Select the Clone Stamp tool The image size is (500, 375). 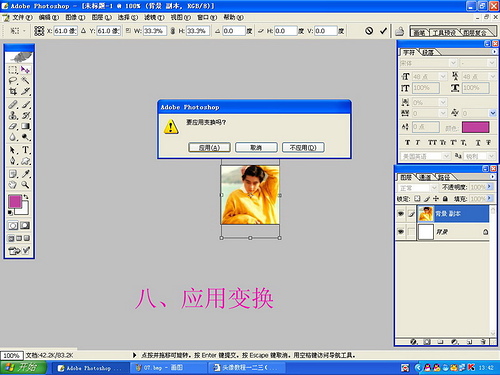pos(13,115)
